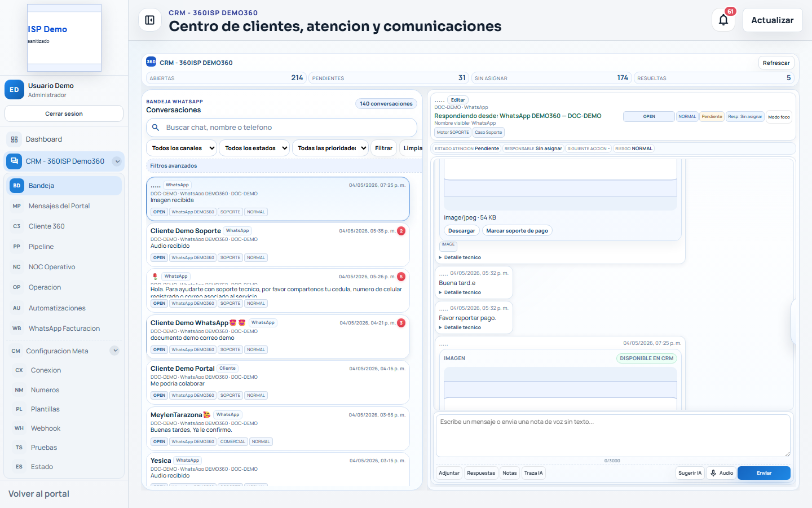Click the CX Conexion badge icon

19,370
